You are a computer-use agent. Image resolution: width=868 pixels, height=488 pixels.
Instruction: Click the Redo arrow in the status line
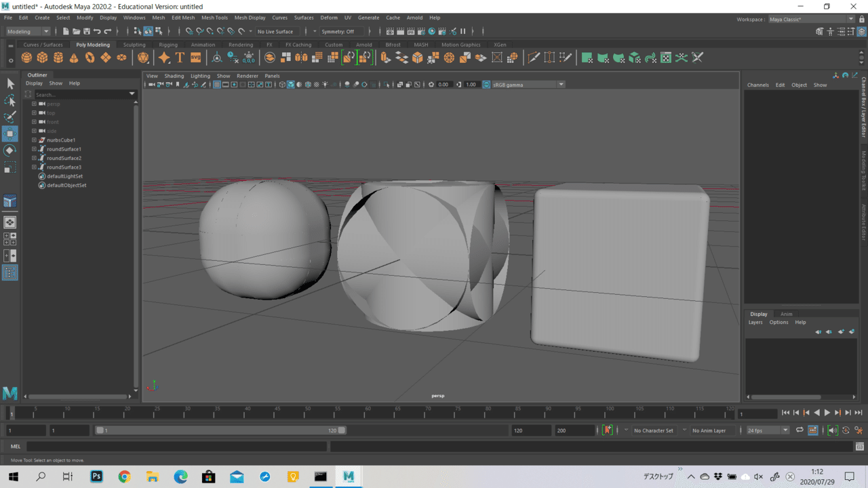coord(108,31)
